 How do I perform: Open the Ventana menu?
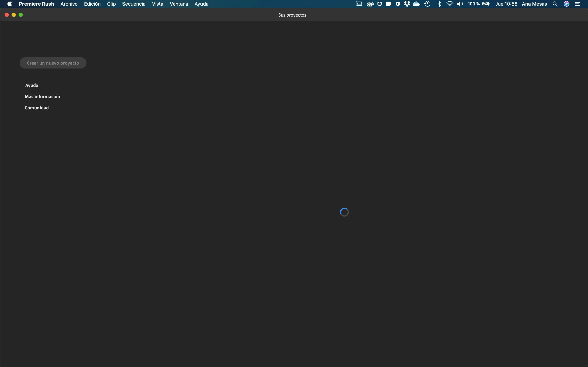tap(179, 4)
